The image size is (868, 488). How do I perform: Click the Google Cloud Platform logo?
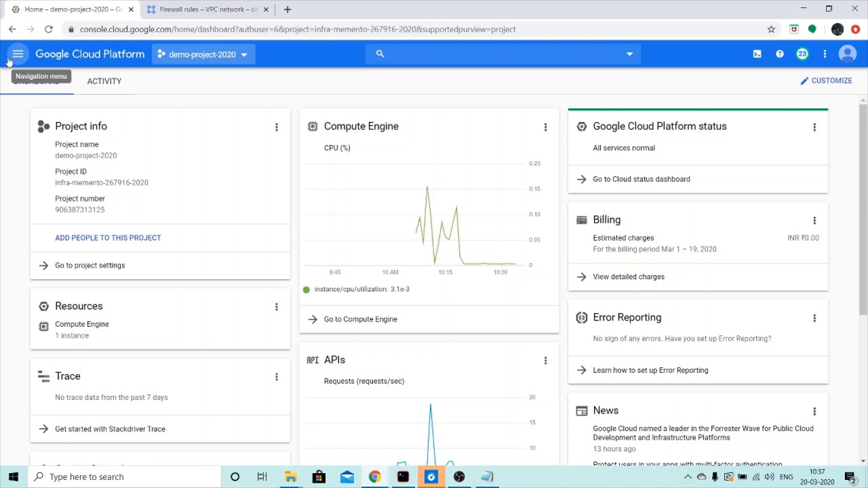coord(90,54)
